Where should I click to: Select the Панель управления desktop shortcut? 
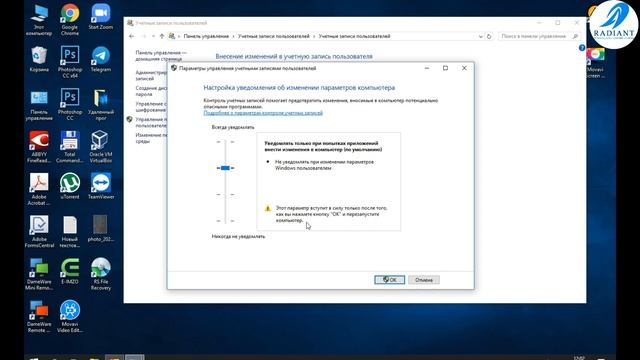tap(39, 104)
